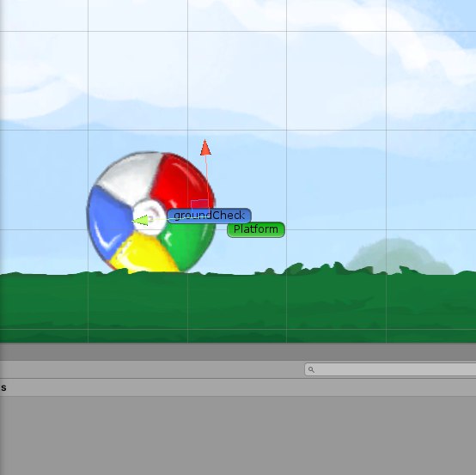Select the beach ball sprite
Screen dimensions: 476x475
[x=151, y=212]
